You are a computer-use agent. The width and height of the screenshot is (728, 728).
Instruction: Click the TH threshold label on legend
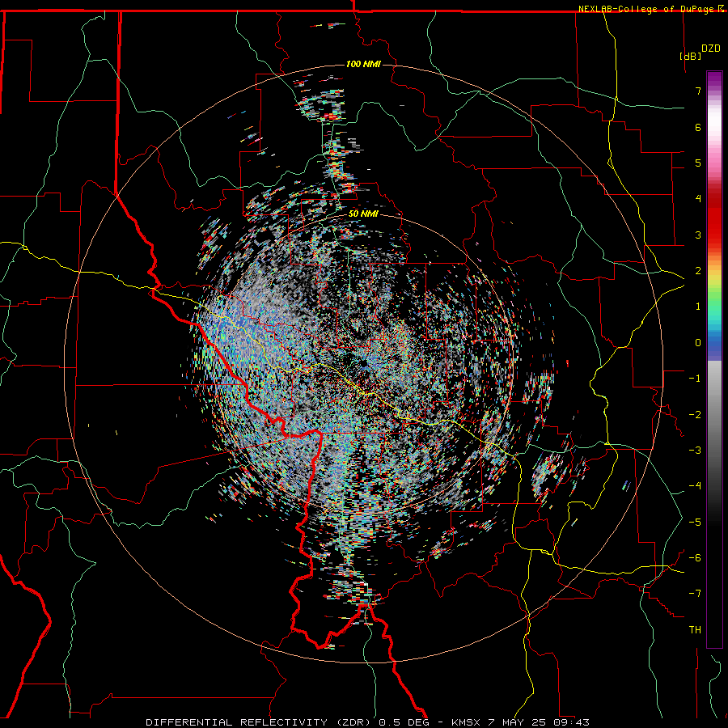[x=695, y=630]
